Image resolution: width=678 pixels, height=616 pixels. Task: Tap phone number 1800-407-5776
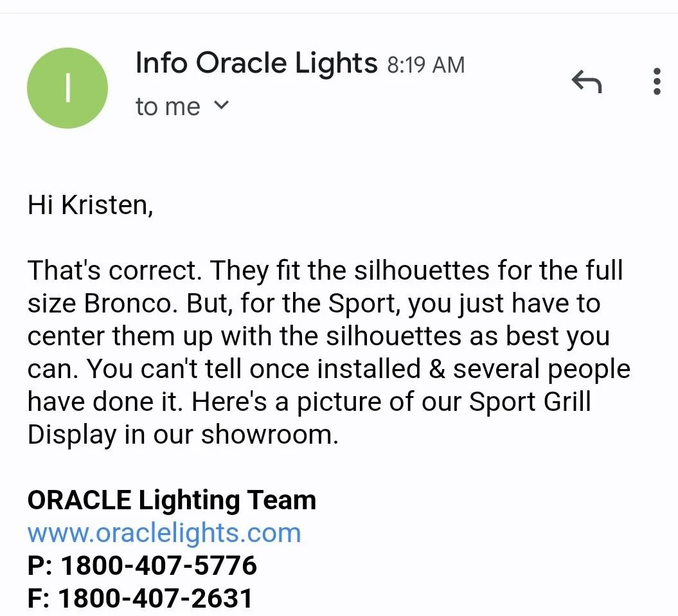click(x=141, y=565)
